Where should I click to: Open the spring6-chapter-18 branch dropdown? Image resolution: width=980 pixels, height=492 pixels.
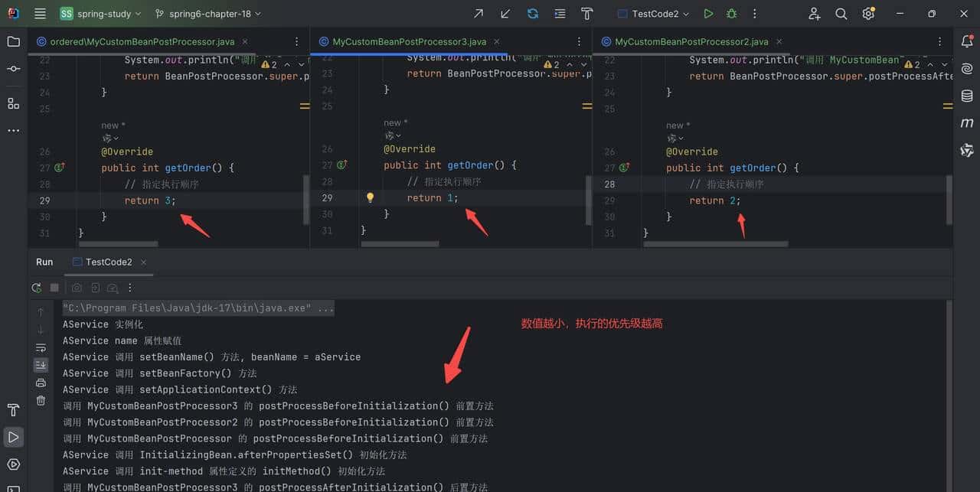(x=207, y=14)
